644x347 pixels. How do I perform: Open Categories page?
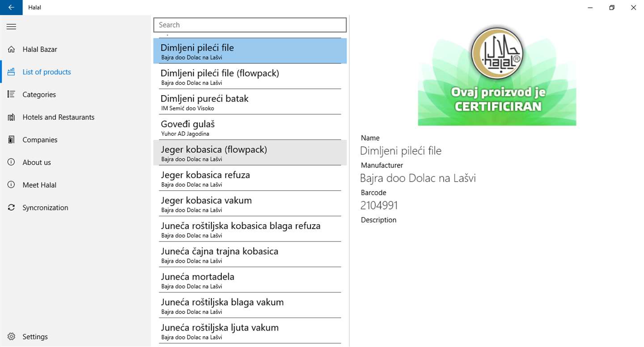pyautogui.click(x=76, y=94)
